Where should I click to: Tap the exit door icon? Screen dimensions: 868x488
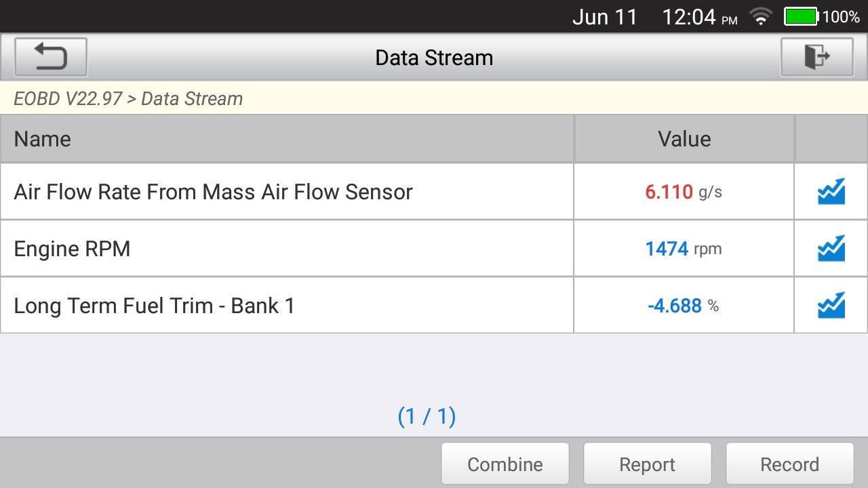point(816,57)
